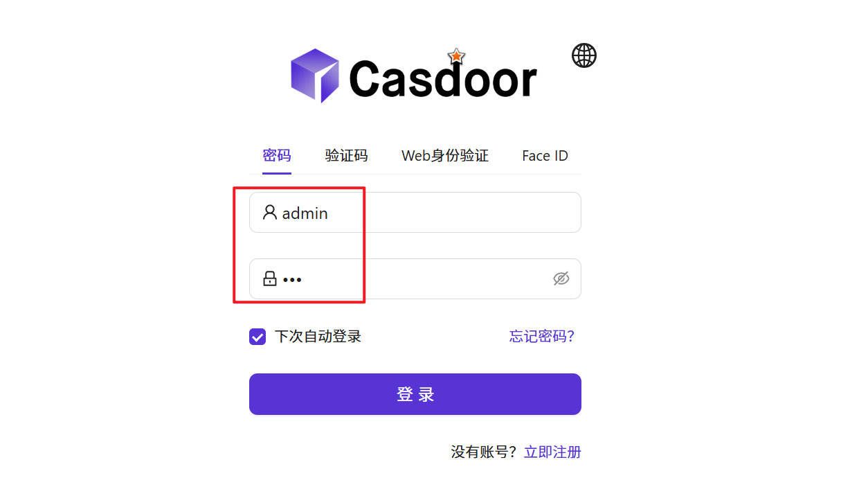868x496 pixels.
Task: Select the 密码 login tab
Action: click(x=277, y=156)
